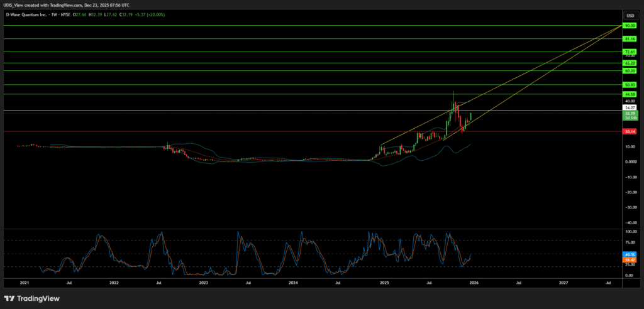This screenshot has height=309, width=644.
Task: Click the 44.58 green price label
Action: point(629,94)
